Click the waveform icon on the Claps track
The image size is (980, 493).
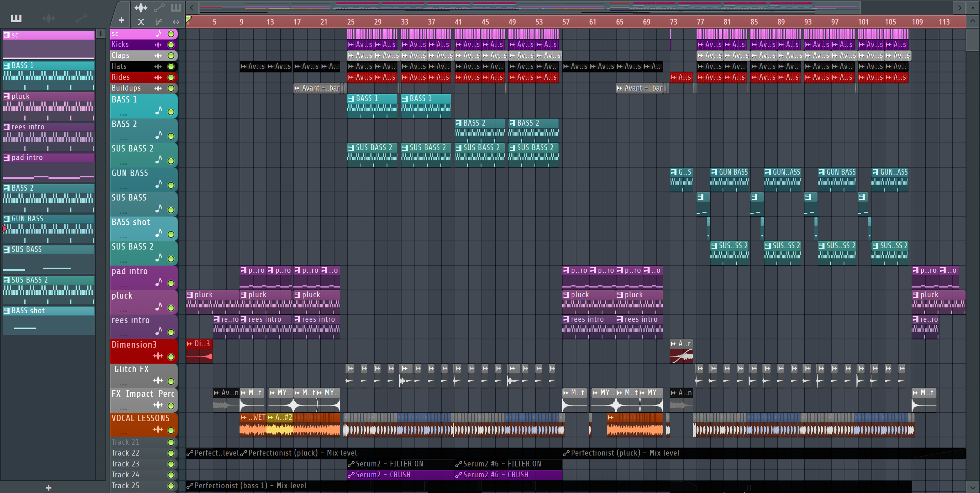coord(158,55)
